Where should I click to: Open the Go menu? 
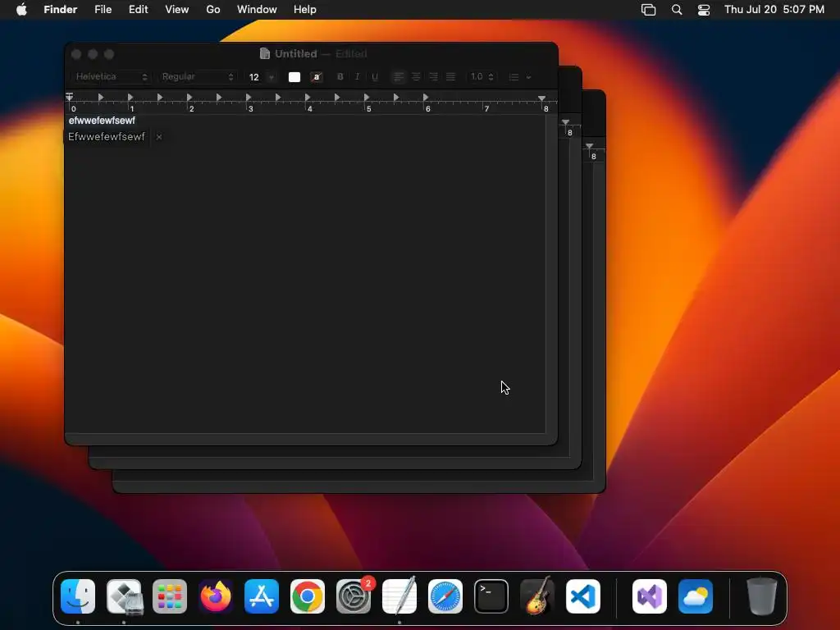tap(213, 9)
